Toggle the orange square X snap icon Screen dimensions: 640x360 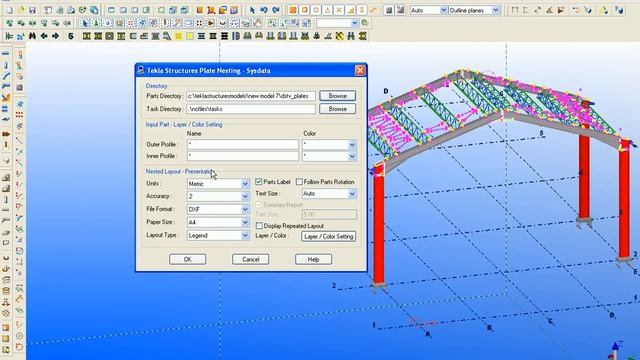pos(293,10)
